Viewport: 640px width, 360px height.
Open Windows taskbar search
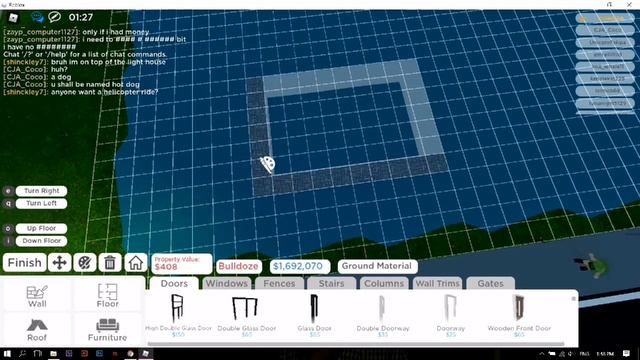click(x=22, y=353)
